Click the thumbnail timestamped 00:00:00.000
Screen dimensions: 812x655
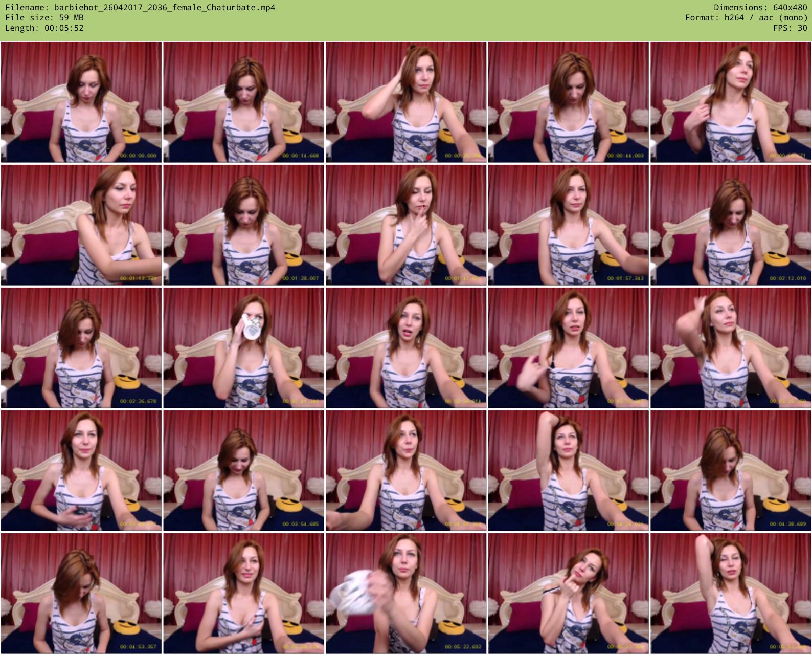(81, 102)
